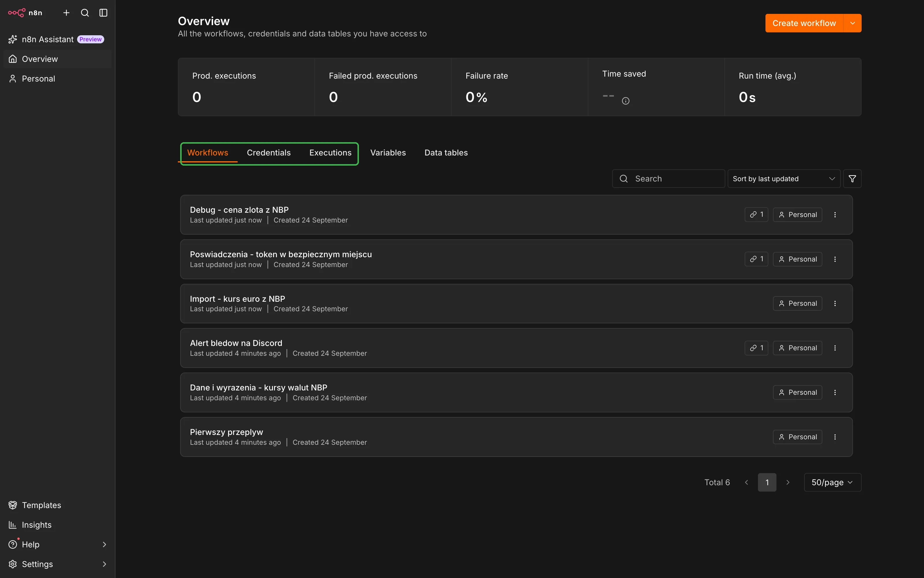924x578 pixels.
Task: Switch to the Executions tab
Action: (330, 153)
